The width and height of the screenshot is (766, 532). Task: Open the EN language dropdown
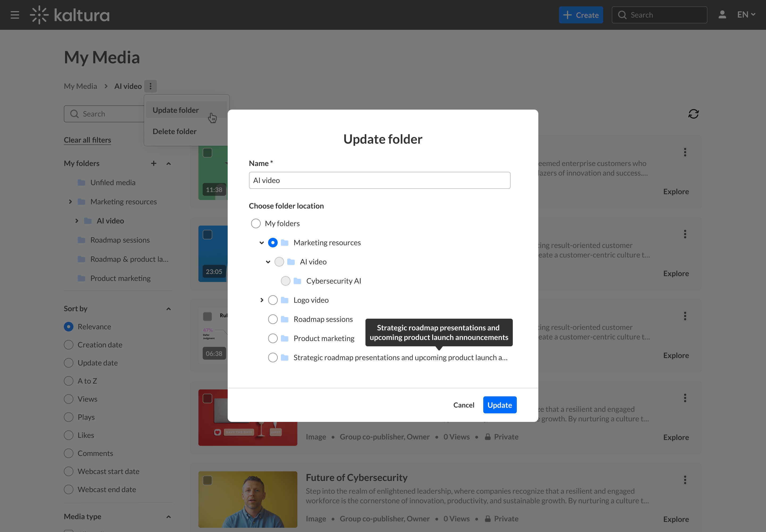[x=746, y=15]
